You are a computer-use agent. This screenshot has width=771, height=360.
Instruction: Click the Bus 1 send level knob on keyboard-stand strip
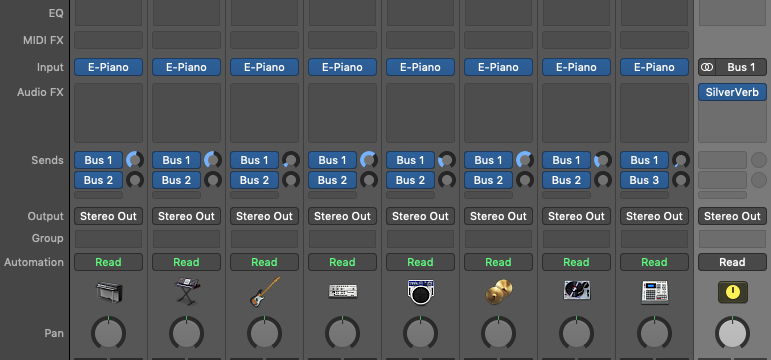coord(213,160)
